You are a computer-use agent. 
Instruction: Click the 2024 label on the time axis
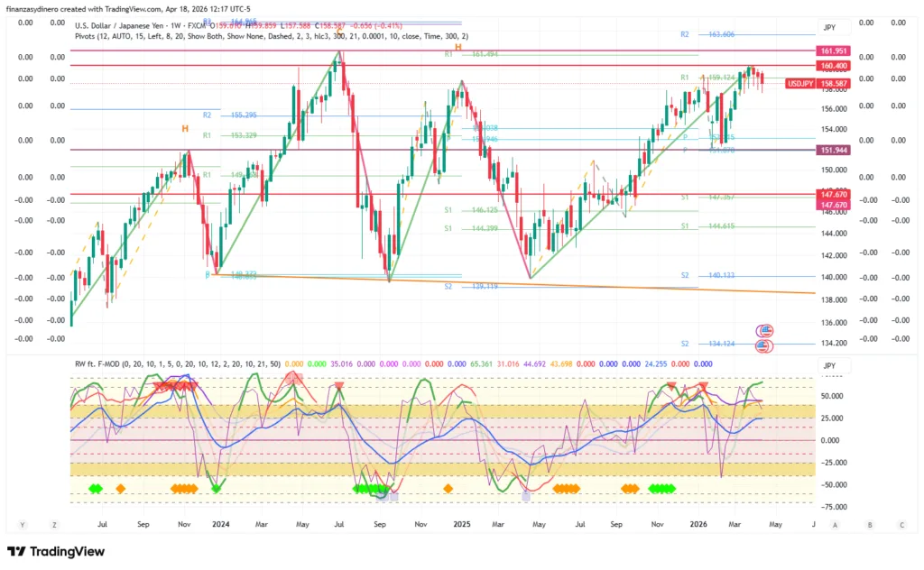pos(221,523)
